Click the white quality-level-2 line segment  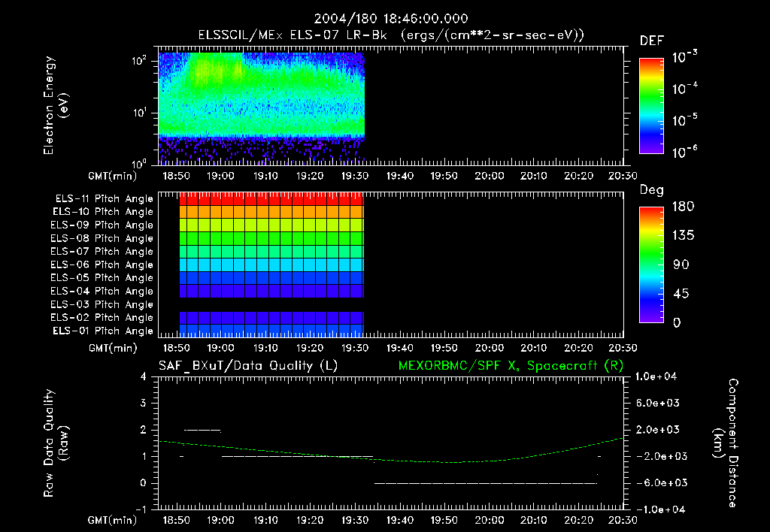coord(202,430)
